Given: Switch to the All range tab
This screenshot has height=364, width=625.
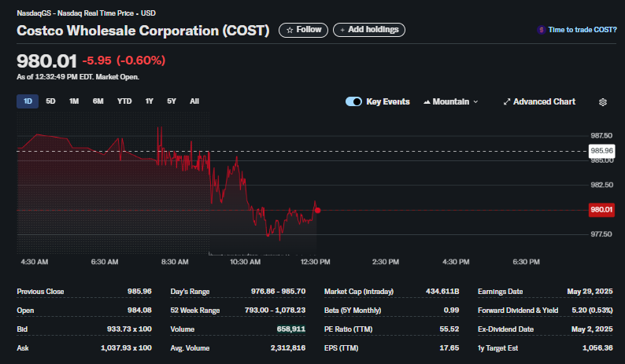Looking at the screenshot, I should point(194,101).
